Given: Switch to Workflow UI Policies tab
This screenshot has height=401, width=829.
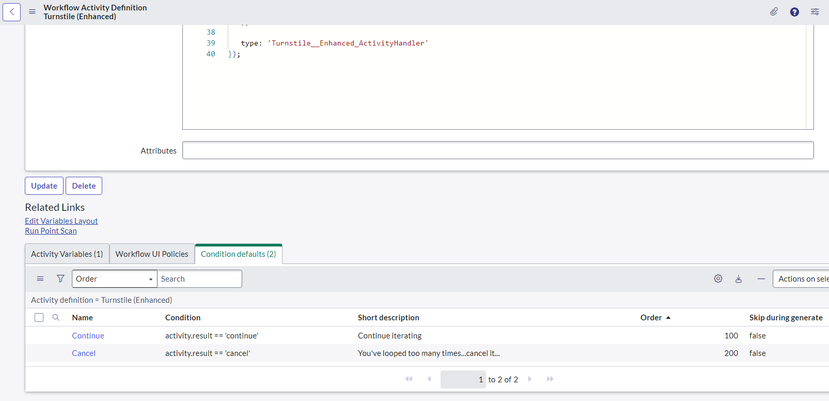Looking at the screenshot, I should click(152, 254).
